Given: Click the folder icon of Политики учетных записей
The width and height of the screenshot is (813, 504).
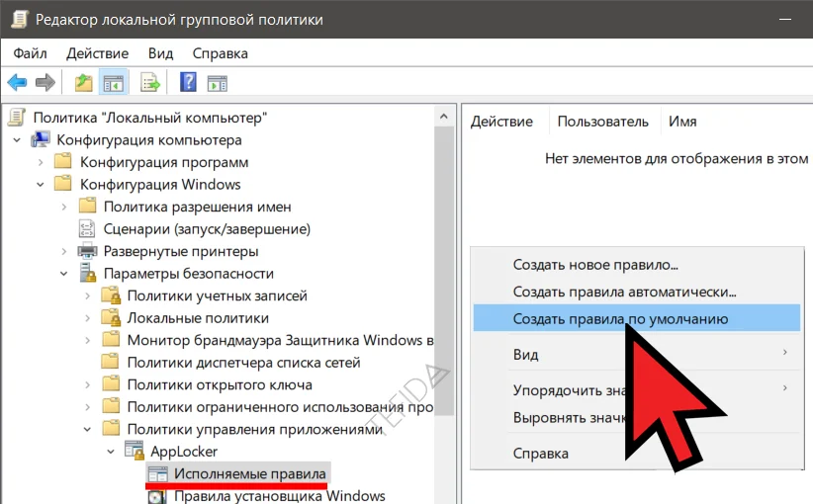Looking at the screenshot, I should [111, 295].
